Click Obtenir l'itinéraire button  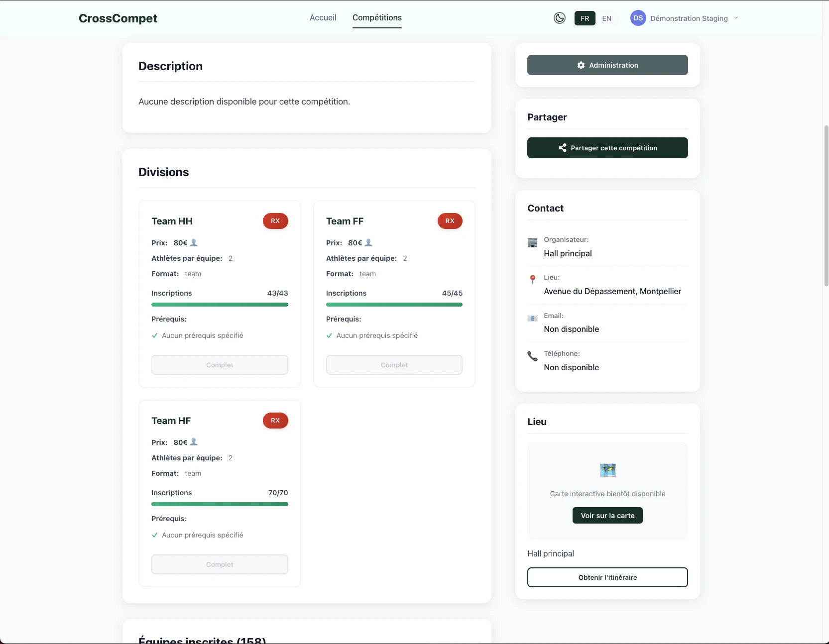(x=607, y=577)
